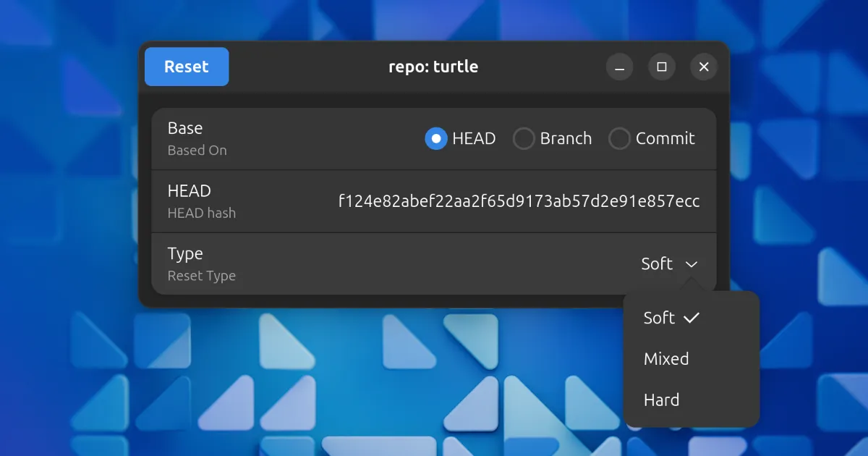The height and width of the screenshot is (456, 868).
Task: Maximize the repo: turtle window
Action: 661,67
